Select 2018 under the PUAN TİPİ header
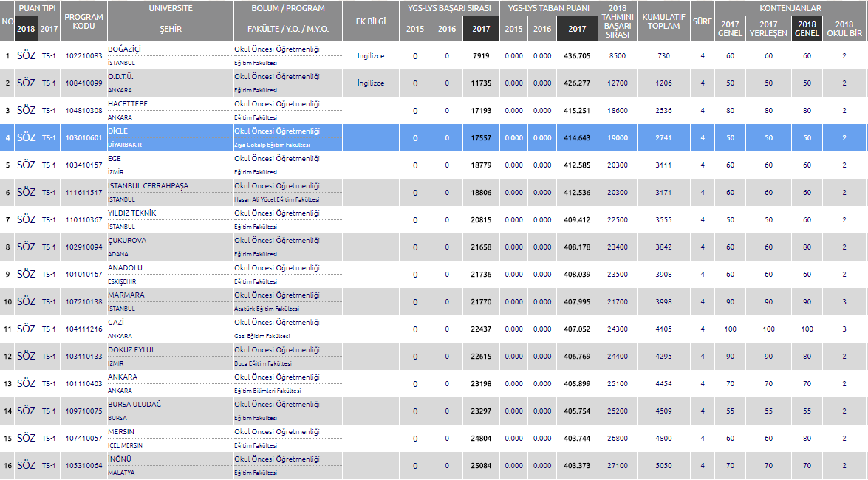This screenshot has width=868, height=480. [26, 29]
